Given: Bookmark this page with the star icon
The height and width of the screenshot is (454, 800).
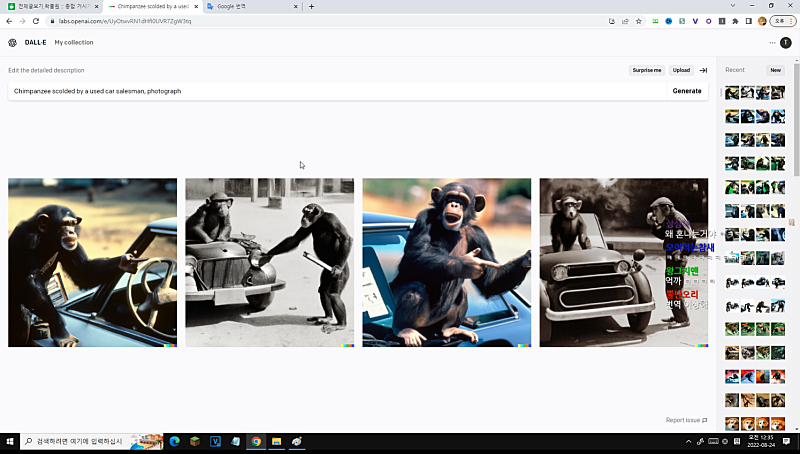Looking at the screenshot, I should (639, 21).
